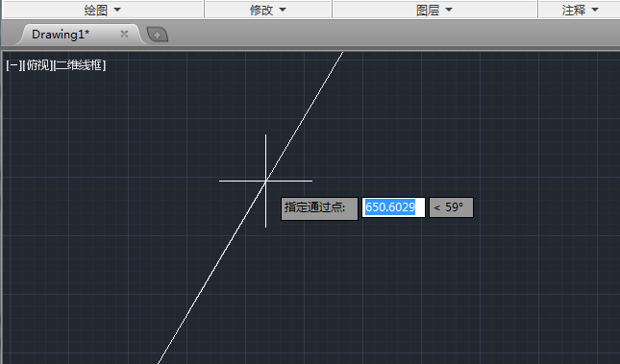
Task: Expand the 绘图 panel dropdown
Action: pos(103,10)
